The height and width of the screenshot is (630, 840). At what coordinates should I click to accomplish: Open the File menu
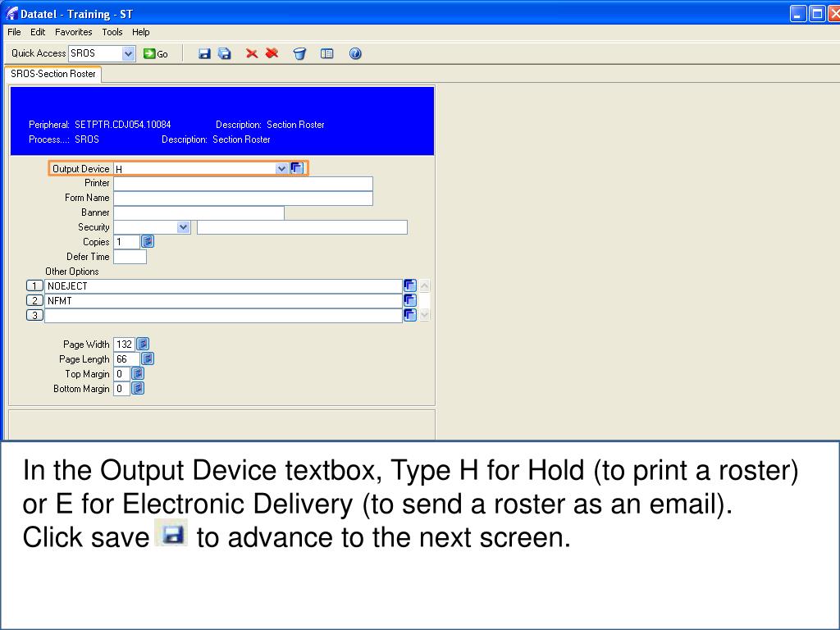[14, 32]
